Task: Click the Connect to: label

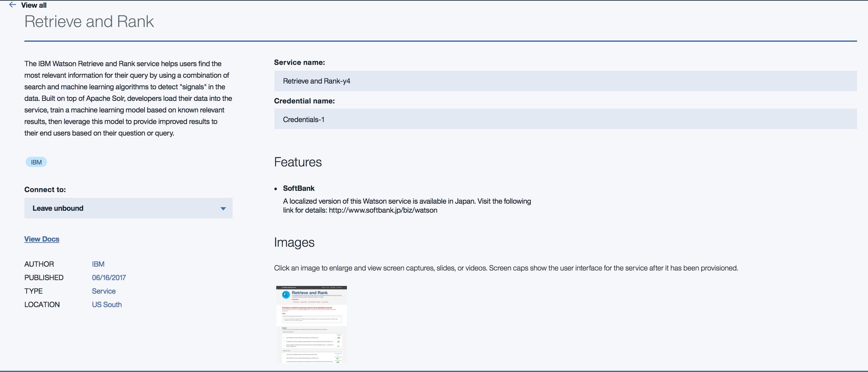Action: (45, 189)
